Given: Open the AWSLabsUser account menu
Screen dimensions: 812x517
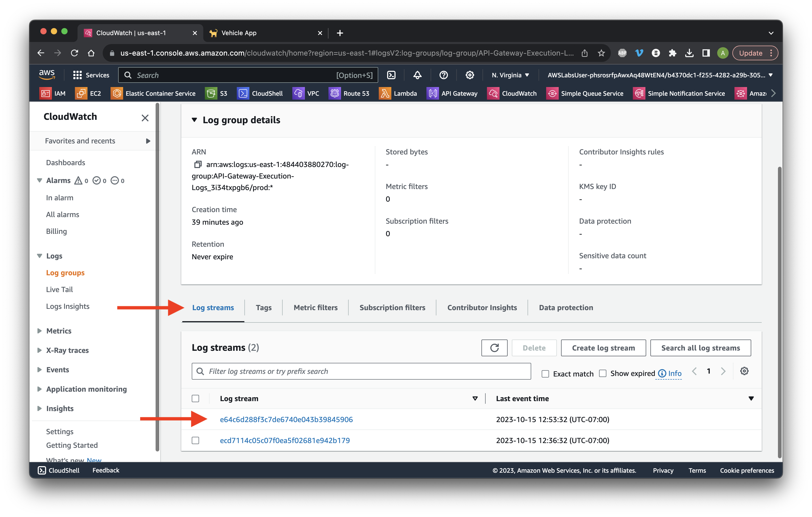Looking at the screenshot, I should [x=660, y=75].
